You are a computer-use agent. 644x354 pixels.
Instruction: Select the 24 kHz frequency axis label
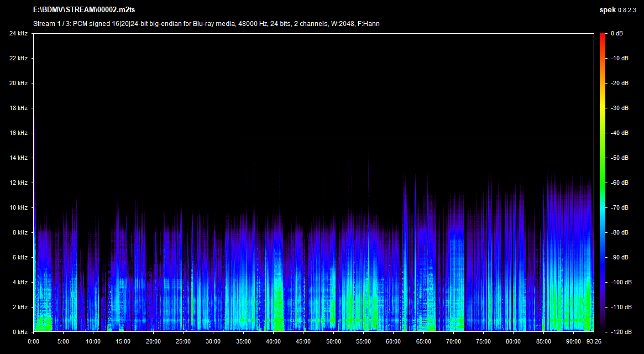[x=18, y=34]
